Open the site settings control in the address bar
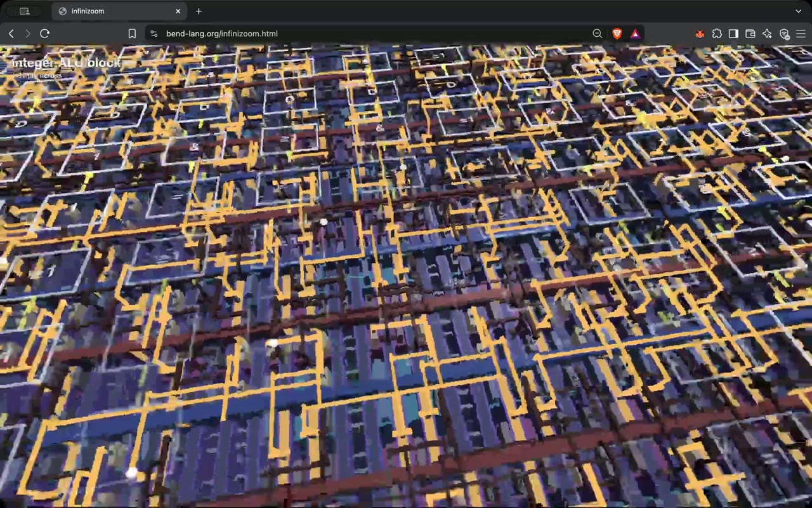 point(154,34)
